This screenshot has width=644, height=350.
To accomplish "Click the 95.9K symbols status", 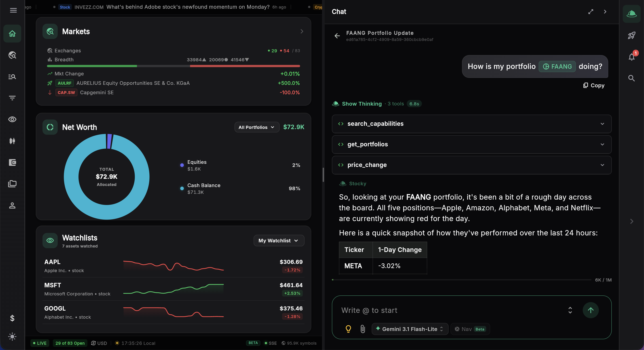I will (x=299, y=343).
